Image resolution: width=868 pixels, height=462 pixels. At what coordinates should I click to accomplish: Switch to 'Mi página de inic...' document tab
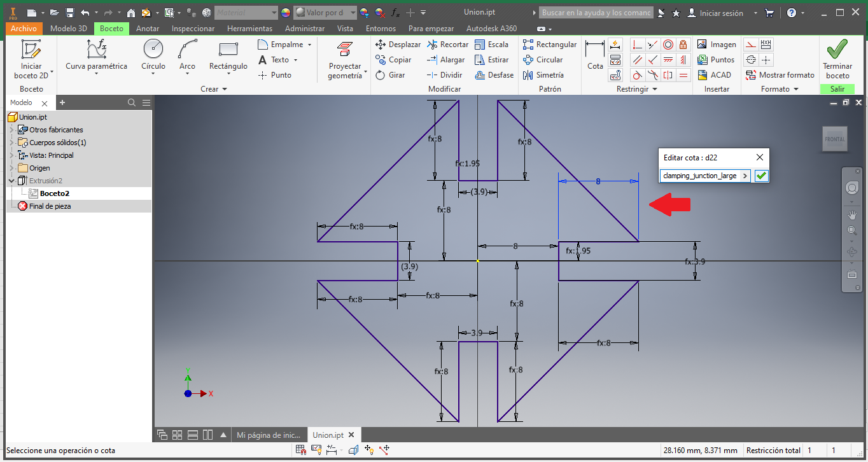[269, 435]
